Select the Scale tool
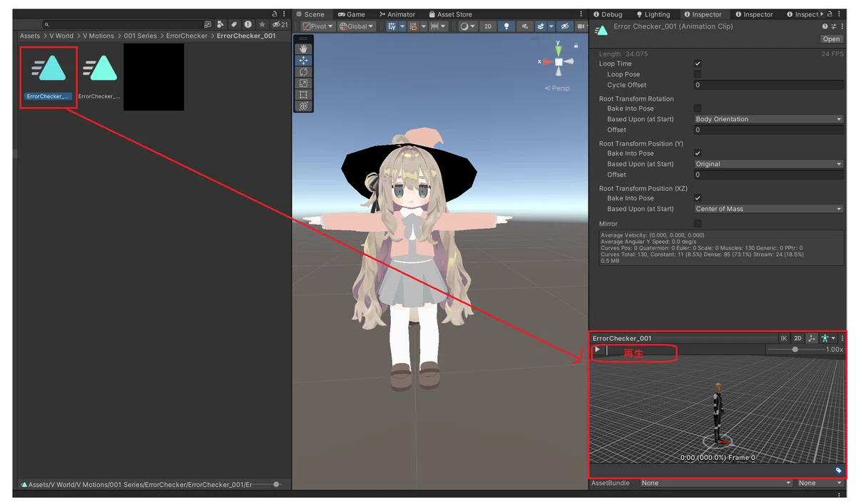This screenshot has height=504, width=856. [x=304, y=83]
